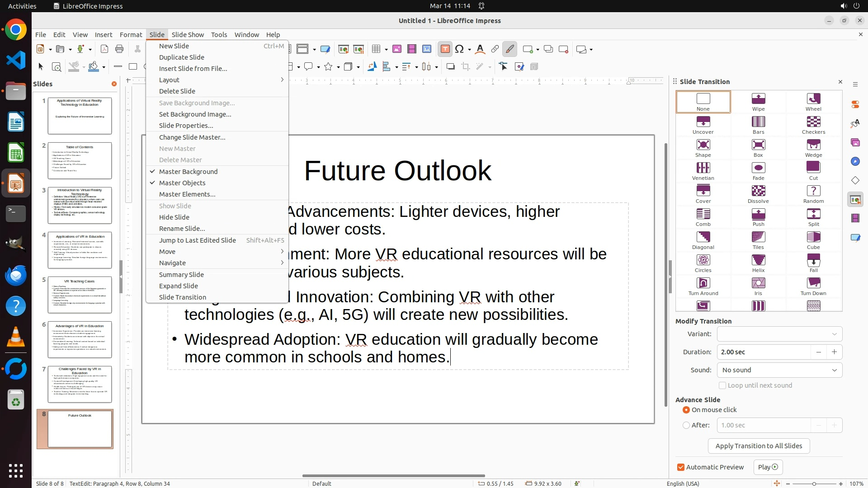Choose Duplicate Slide from Slide menu
This screenshot has height=488, width=868.
(181, 57)
